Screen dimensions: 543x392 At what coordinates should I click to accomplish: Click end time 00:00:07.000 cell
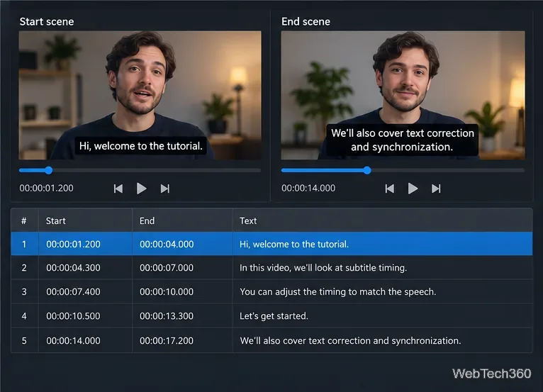[167, 268]
